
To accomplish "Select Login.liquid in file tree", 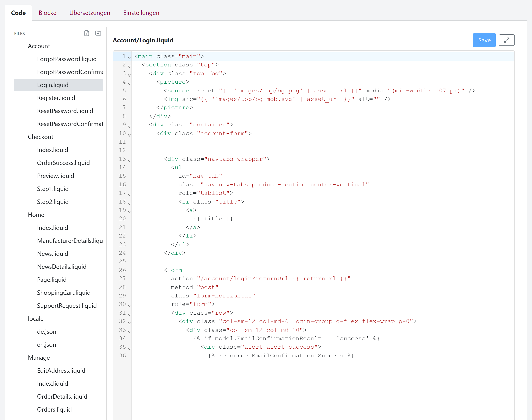I will (x=58, y=85).
